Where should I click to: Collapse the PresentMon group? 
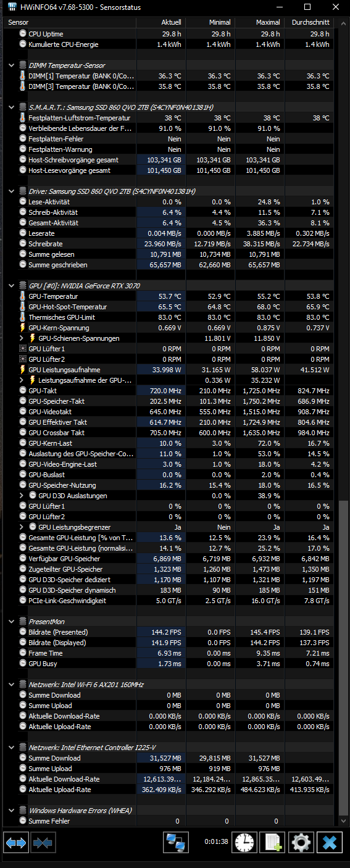point(12,622)
